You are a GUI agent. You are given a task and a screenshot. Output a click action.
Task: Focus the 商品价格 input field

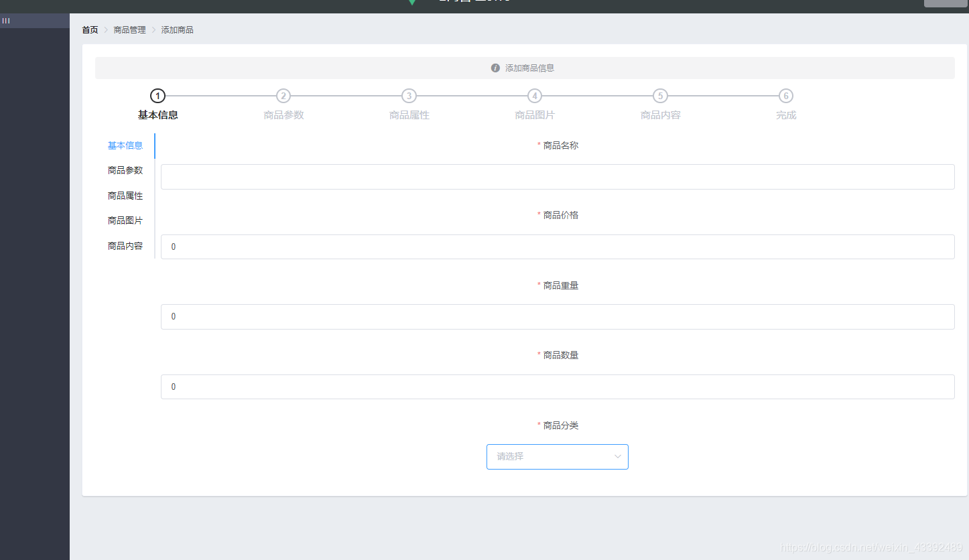click(558, 247)
